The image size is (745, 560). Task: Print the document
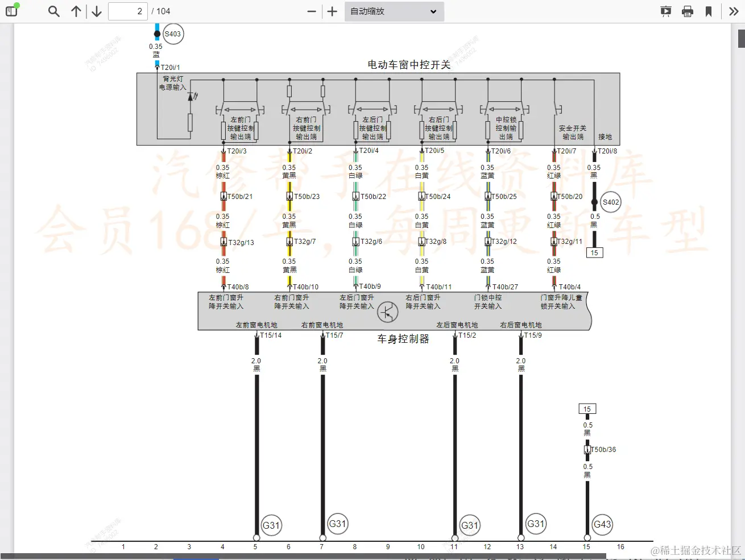688,11
